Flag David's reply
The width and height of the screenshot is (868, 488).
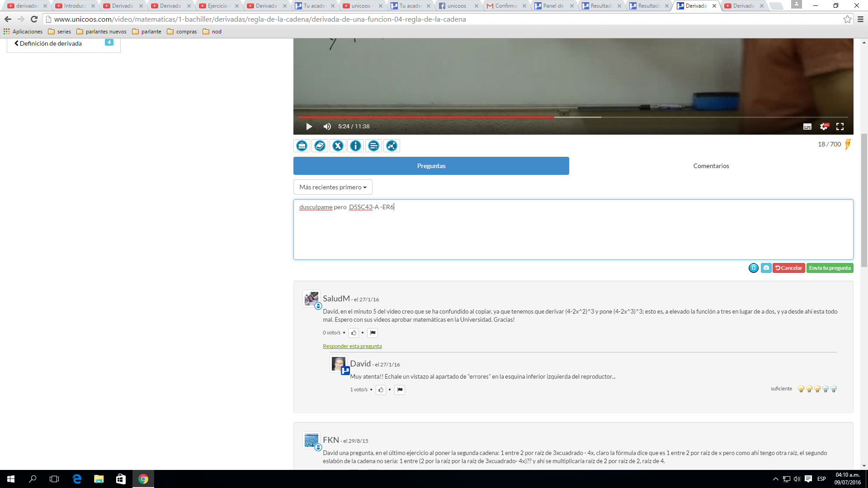click(x=400, y=390)
